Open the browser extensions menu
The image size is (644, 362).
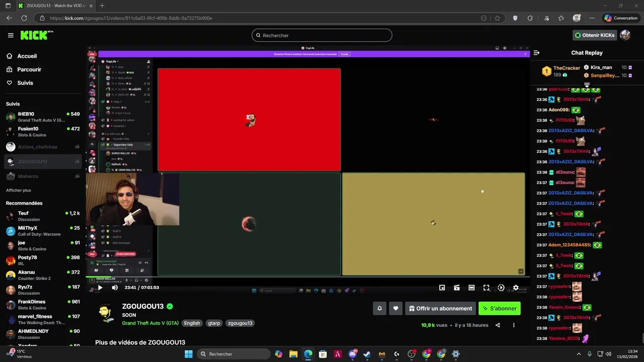tap(530, 18)
